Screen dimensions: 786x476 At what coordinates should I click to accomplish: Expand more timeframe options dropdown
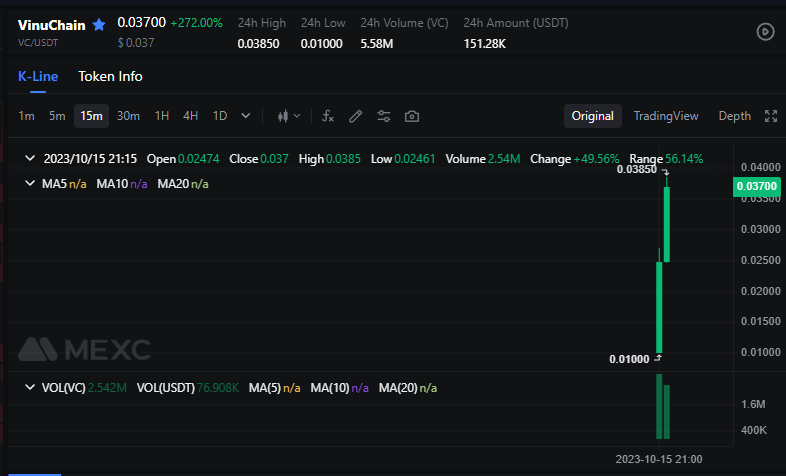tap(246, 116)
